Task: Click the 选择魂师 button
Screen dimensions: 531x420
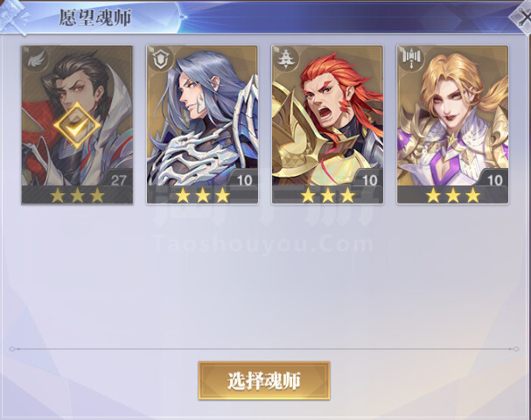Action: (x=264, y=381)
